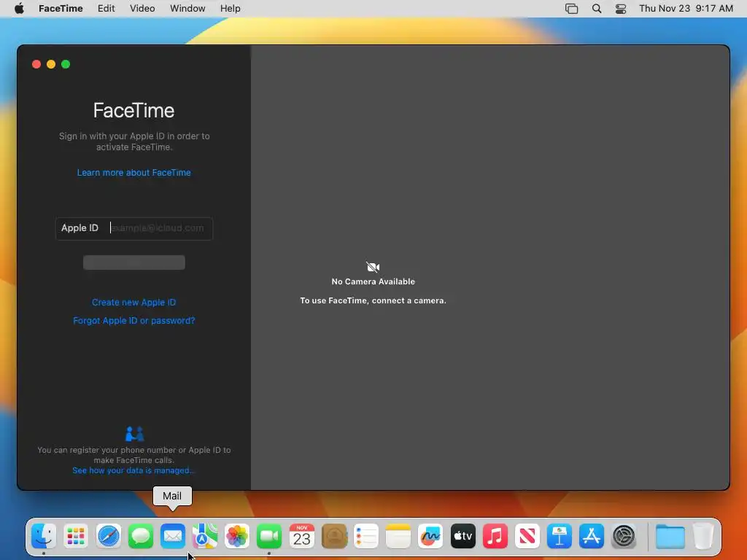Image resolution: width=747 pixels, height=560 pixels.
Task: Open Control Center in menu bar
Action: pyautogui.click(x=621, y=9)
